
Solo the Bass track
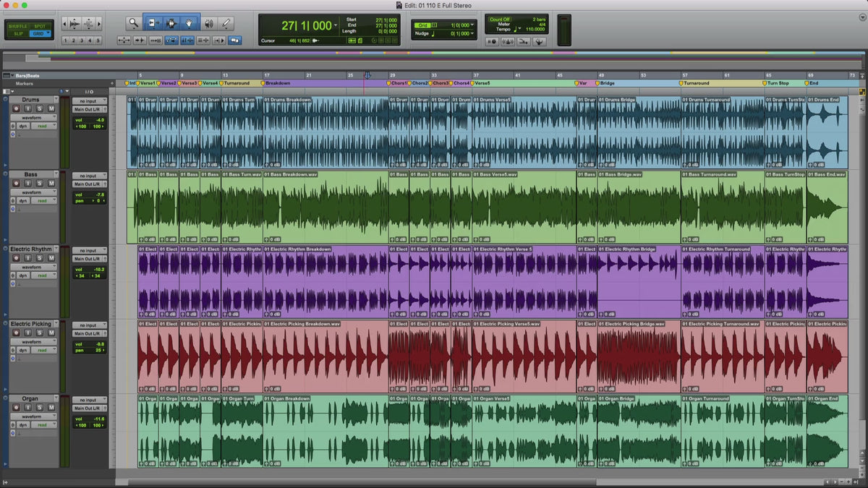(39, 184)
